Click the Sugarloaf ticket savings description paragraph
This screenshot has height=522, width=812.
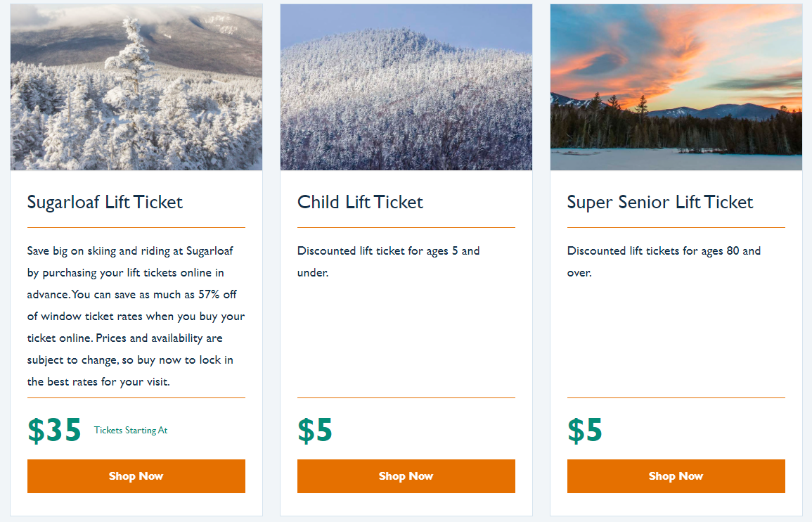point(136,317)
